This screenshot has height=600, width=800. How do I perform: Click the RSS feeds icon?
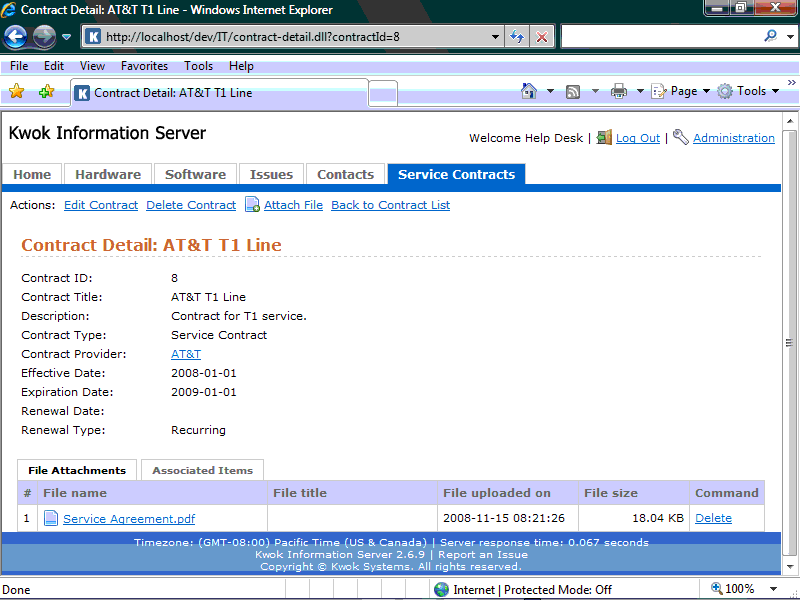(573, 92)
